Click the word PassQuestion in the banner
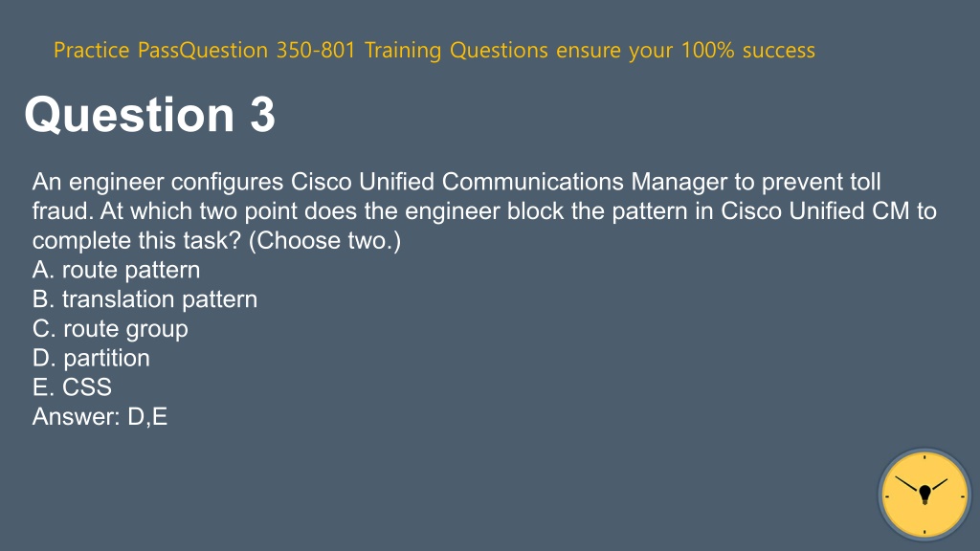The width and height of the screenshot is (980, 551). [x=203, y=50]
